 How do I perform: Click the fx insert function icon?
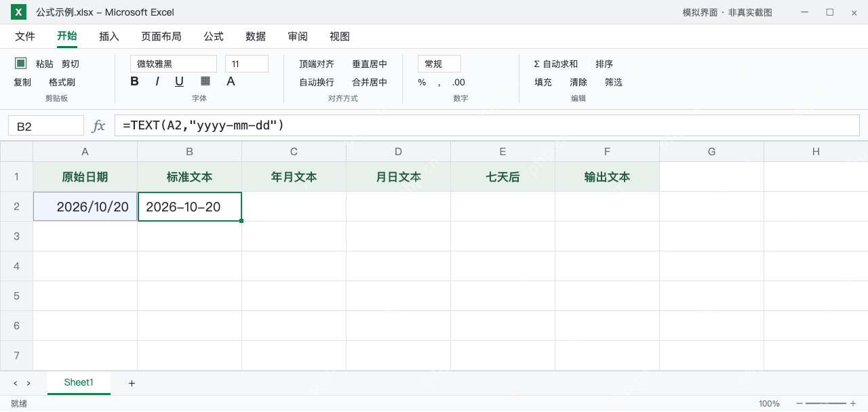[98, 125]
